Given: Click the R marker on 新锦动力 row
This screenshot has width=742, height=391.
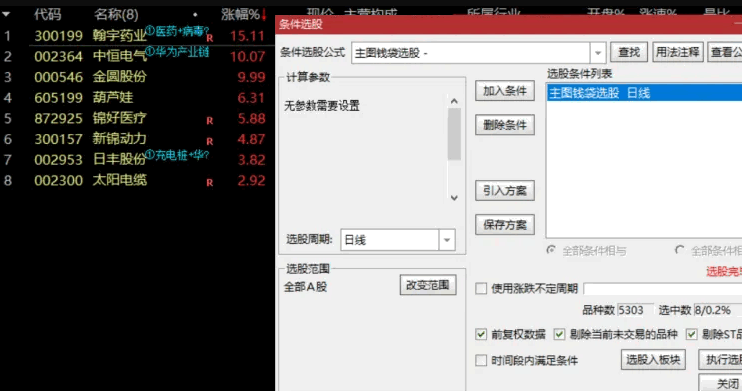Looking at the screenshot, I should pyautogui.click(x=210, y=141).
